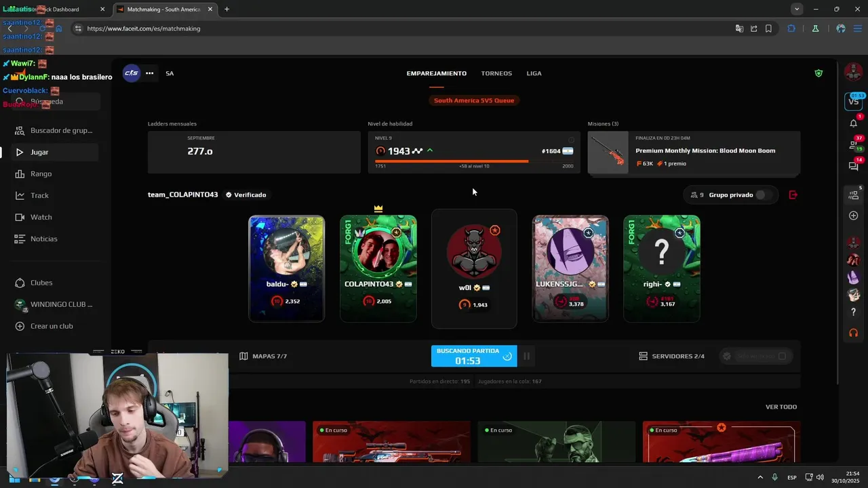868x488 pixels.
Task: Click the translate page icon in address bar
Action: point(739,28)
